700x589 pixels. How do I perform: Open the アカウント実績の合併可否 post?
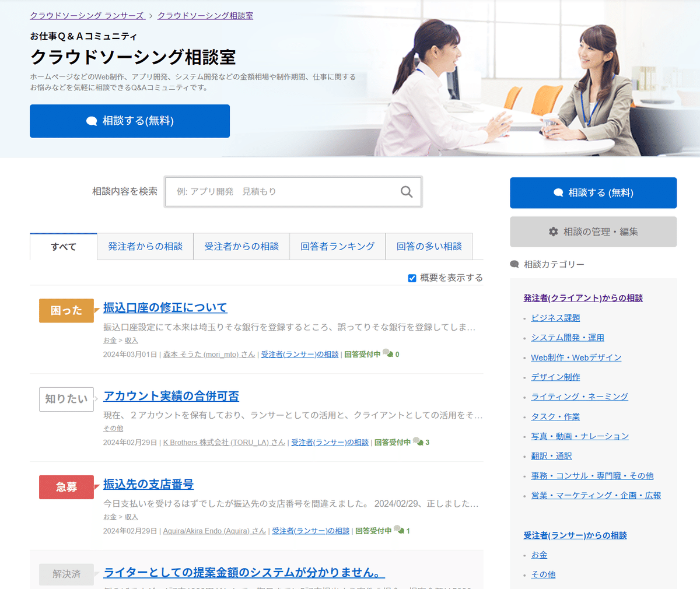171,396
